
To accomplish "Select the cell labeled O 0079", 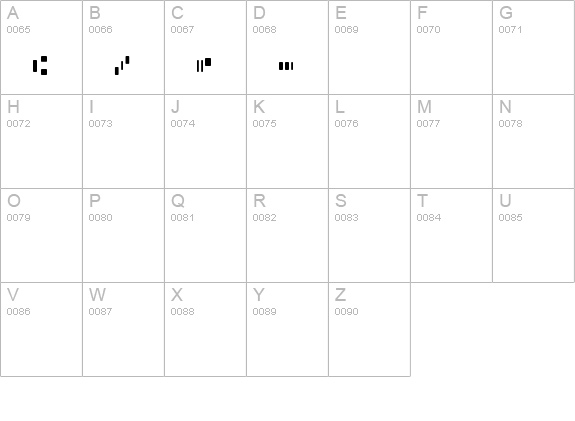I will (41, 235).
